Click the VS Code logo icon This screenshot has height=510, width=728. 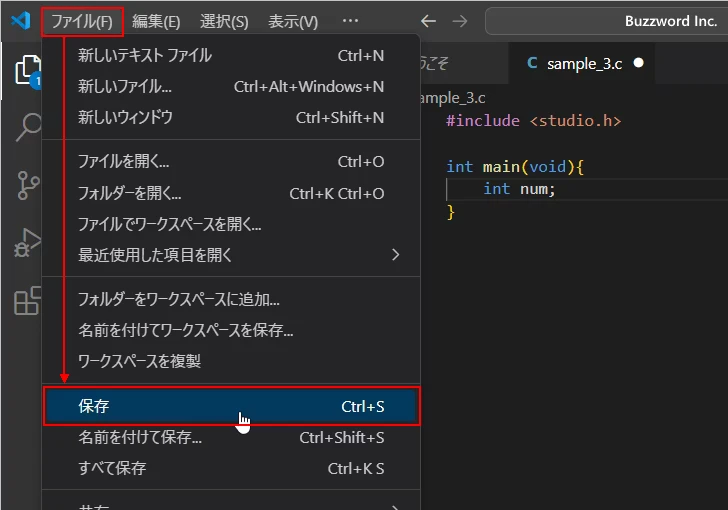(21, 20)
